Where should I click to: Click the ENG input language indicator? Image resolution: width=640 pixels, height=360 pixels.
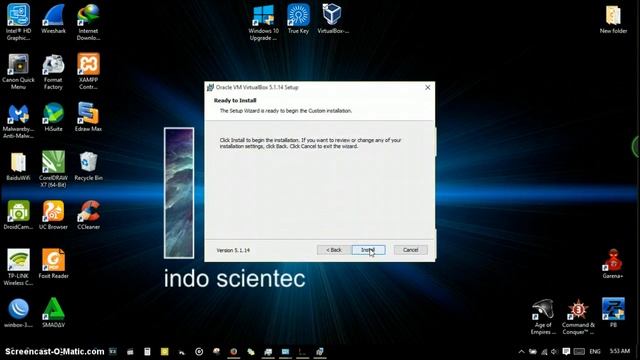(595, 351)
